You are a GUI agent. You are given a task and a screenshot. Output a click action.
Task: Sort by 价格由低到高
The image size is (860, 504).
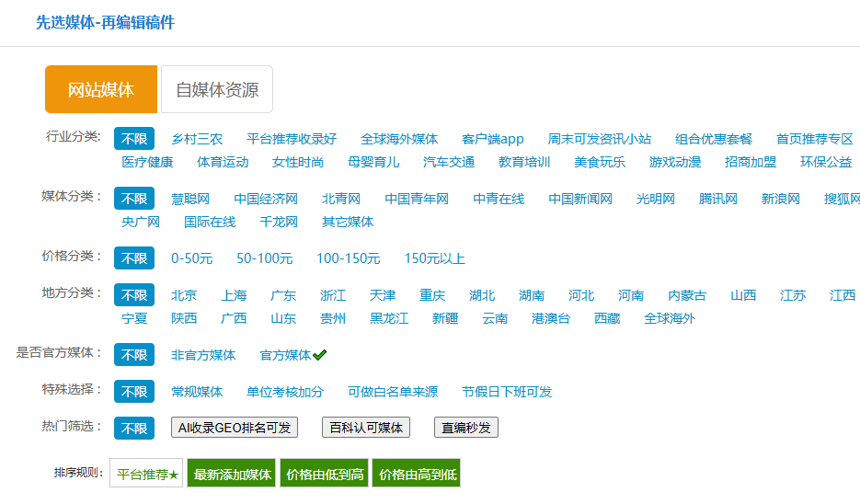point(325,475)
